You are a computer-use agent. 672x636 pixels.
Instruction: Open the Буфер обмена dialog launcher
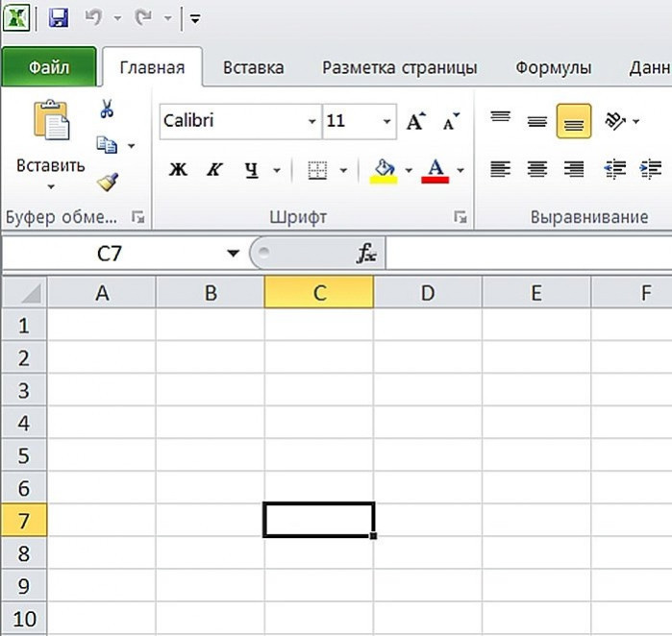click(x=138, y=217)
